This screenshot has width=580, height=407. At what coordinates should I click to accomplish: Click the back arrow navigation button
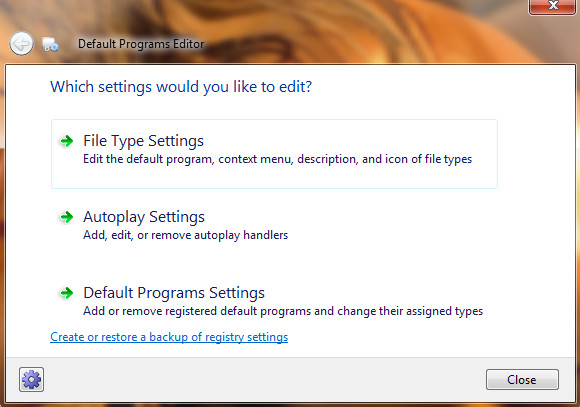(x=21, y=44)
